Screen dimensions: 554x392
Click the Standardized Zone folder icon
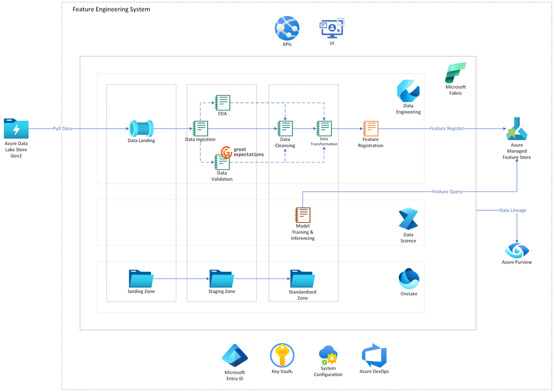tap(302, 279)
